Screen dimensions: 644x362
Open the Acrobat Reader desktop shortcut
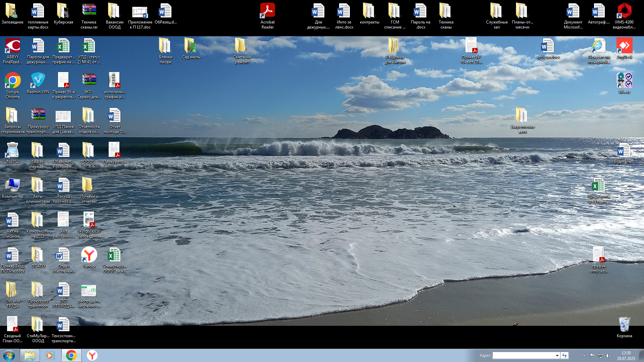click(x=267, y=11)
